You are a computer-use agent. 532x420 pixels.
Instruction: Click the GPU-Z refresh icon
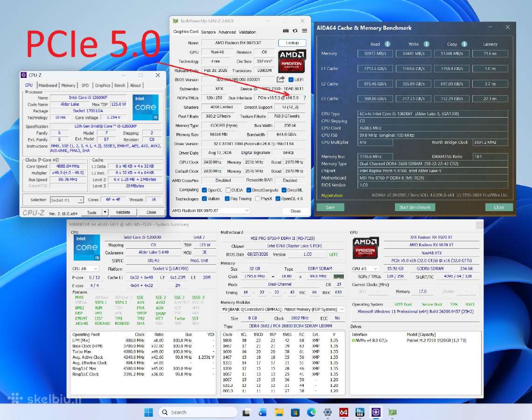(295, 31)
